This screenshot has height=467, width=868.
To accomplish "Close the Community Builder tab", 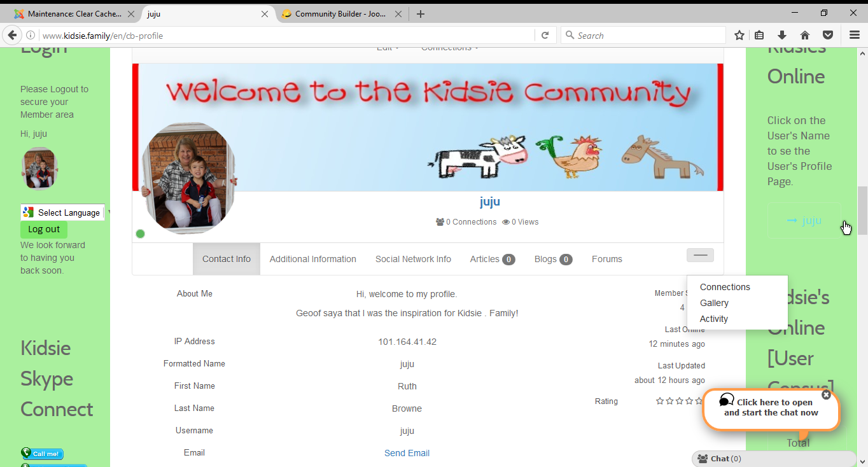I will pyautogui.click(x=398, y=14).
